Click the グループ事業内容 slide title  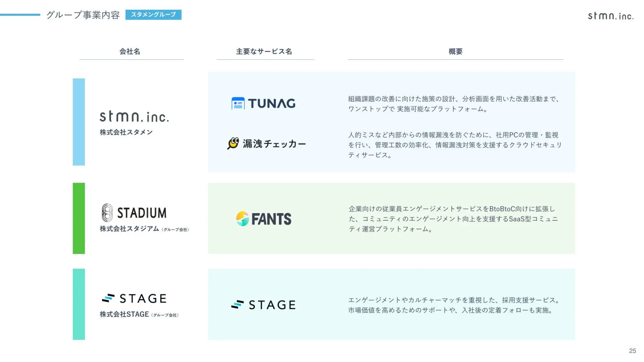pyautogui.click(x=83, y=15)
